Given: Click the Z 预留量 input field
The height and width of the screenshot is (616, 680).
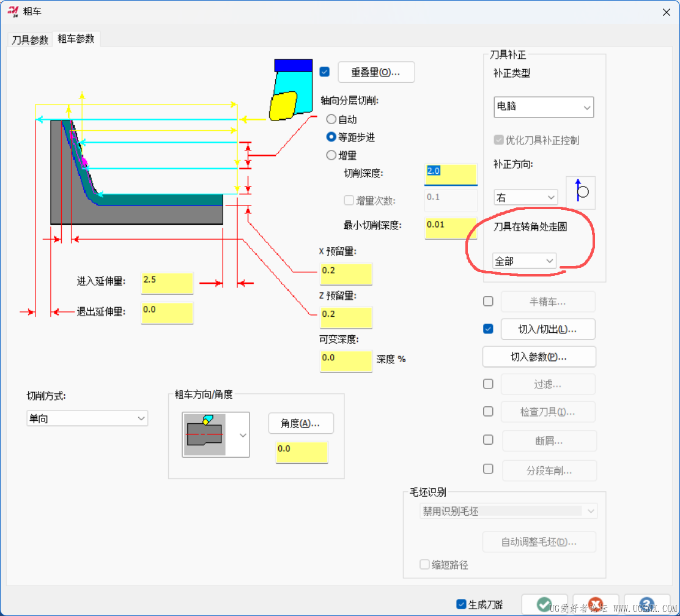Looking at the screenshot, I should (x=346, y=317).
